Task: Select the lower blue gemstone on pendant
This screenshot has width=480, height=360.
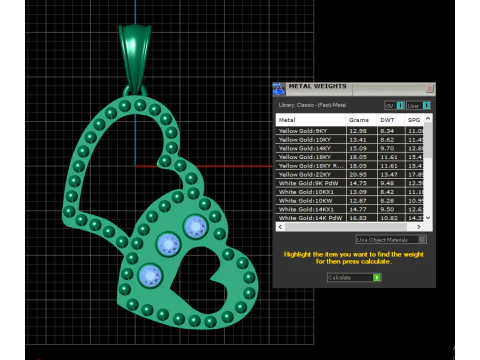Action: [150, 275]
